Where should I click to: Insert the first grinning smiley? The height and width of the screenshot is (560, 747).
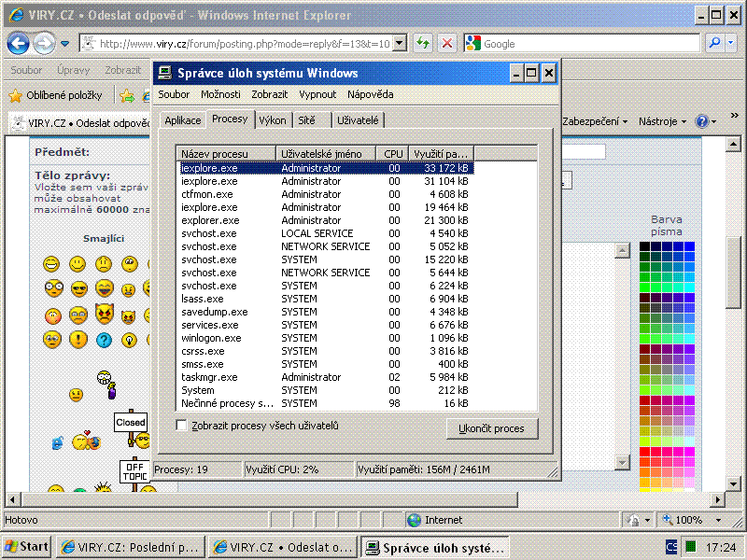pyautogui.click(x=51, y=264)
